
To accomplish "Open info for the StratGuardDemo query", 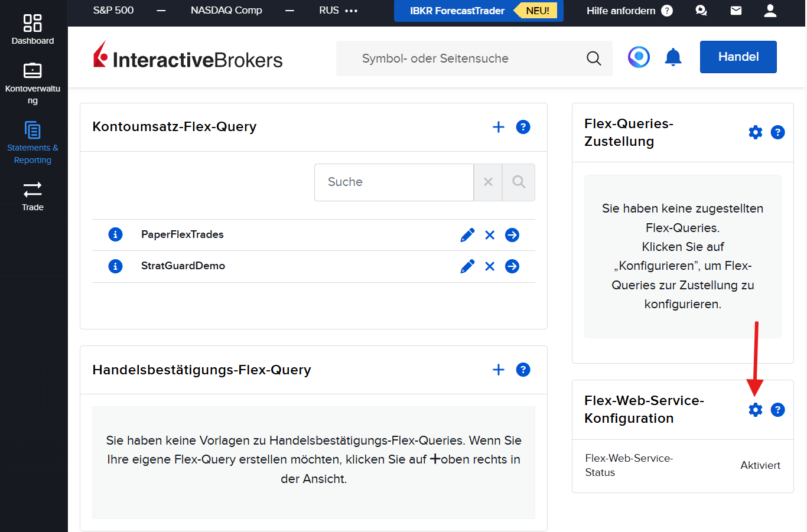I will coord(115,266).
